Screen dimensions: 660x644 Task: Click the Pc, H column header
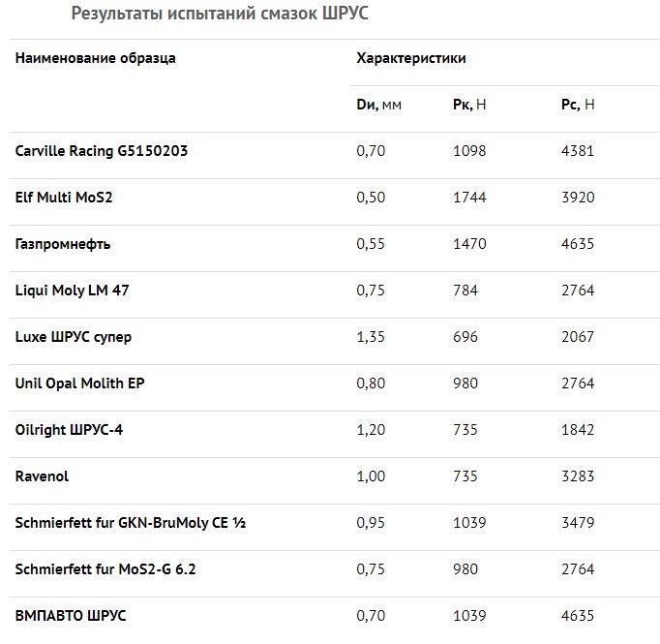pyautogui.click(x=578, y=105)
